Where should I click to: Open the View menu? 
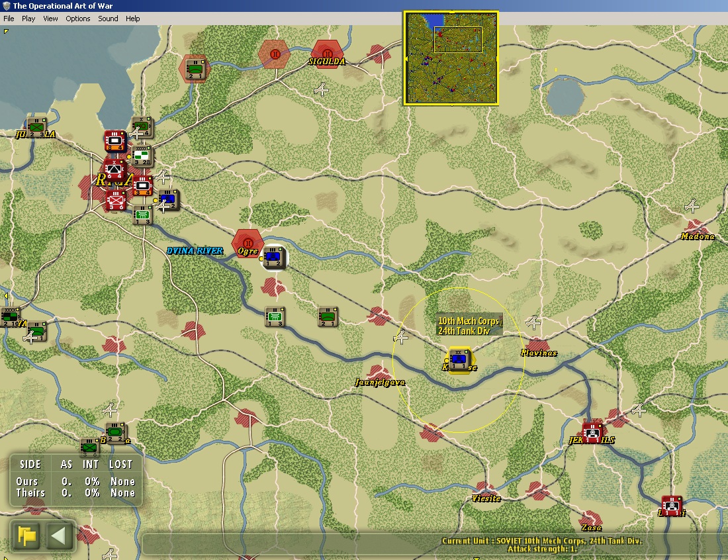pos(50,19)
